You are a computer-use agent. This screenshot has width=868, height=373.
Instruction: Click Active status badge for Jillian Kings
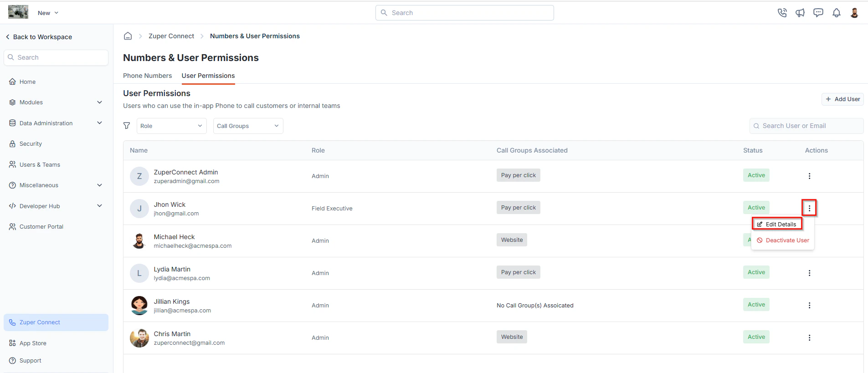tap(756, 305)
